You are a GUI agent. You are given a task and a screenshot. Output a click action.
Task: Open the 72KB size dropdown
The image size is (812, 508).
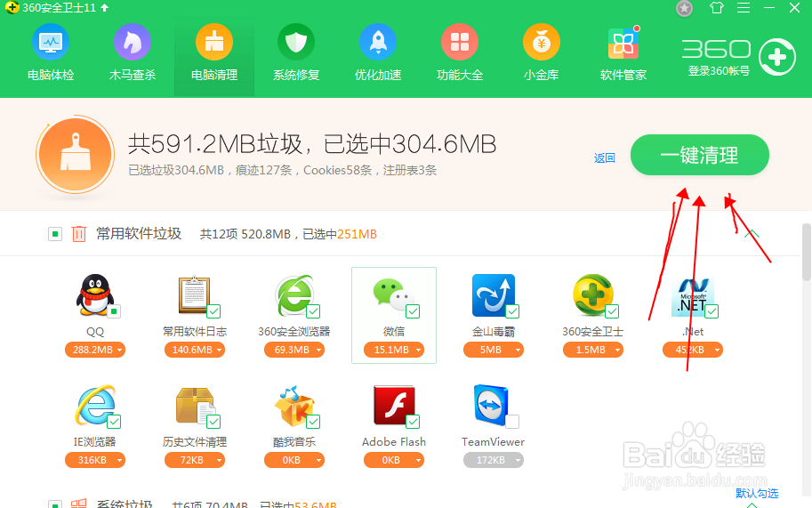[x=195, y=460]
